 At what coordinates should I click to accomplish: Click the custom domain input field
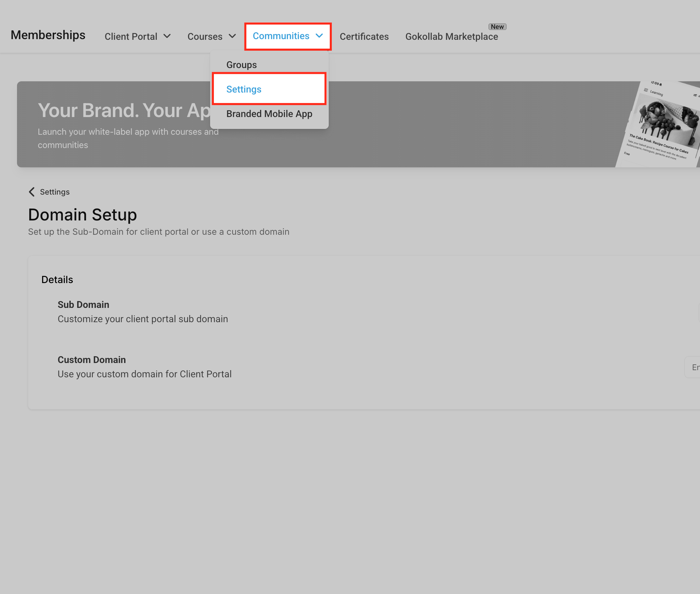[692, 367]
